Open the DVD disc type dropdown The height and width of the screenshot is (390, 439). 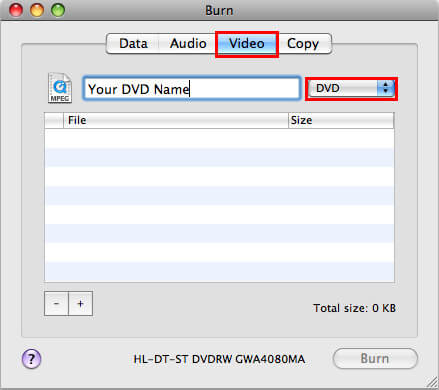click(351, 89)
